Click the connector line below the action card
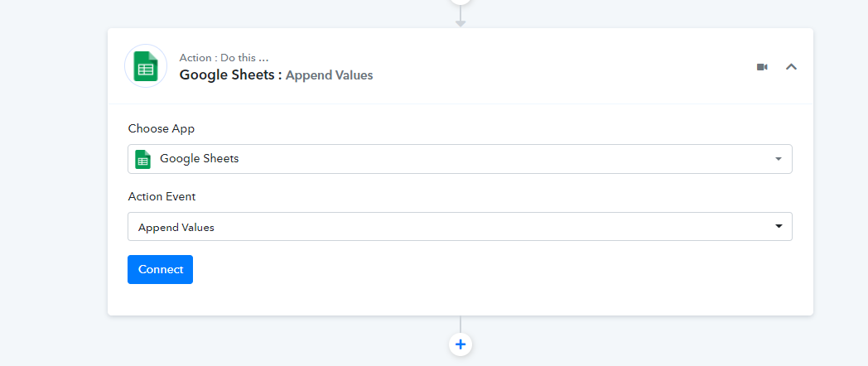Image resolution: width=868 pixels, height=366 pixels. pyautogui.click(x=460, y=325)
